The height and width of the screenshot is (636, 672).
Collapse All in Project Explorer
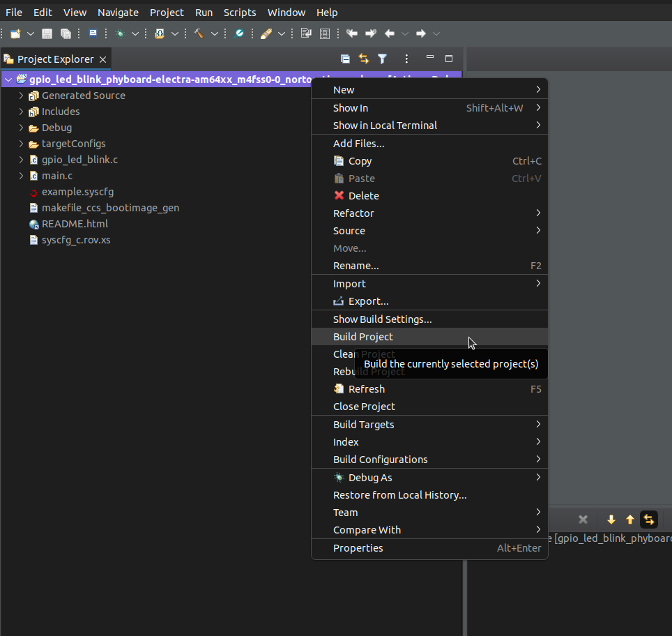pos(345,59)
